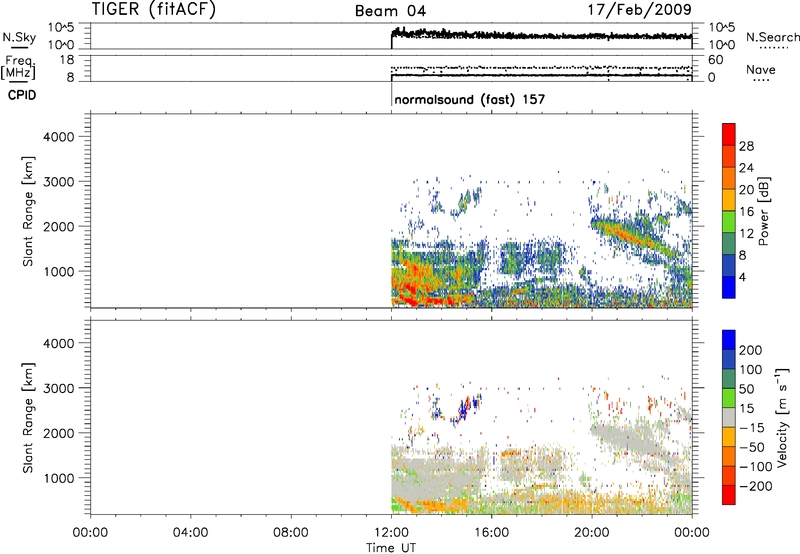Select the 12:00 time tick label

point(391,533)
